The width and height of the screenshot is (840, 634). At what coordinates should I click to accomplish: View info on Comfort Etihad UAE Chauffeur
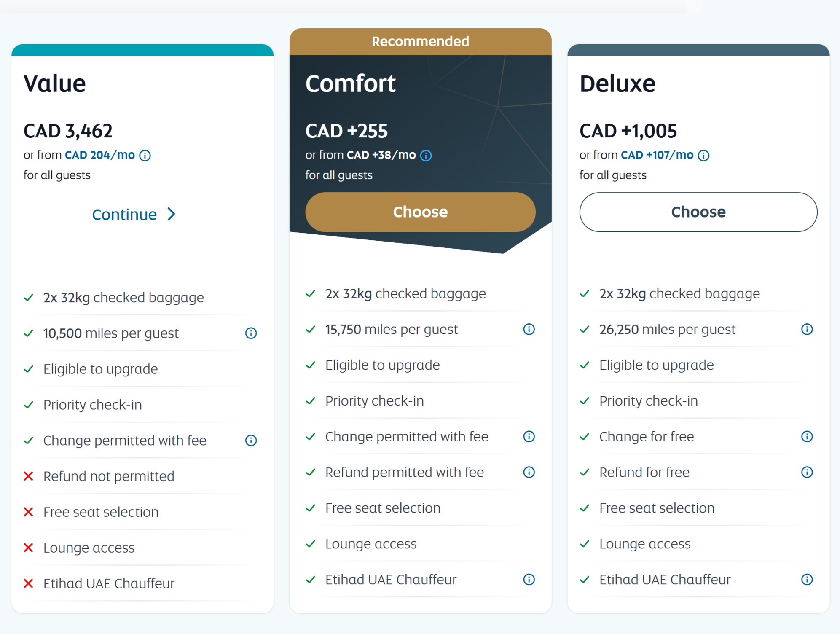(529, 580)
